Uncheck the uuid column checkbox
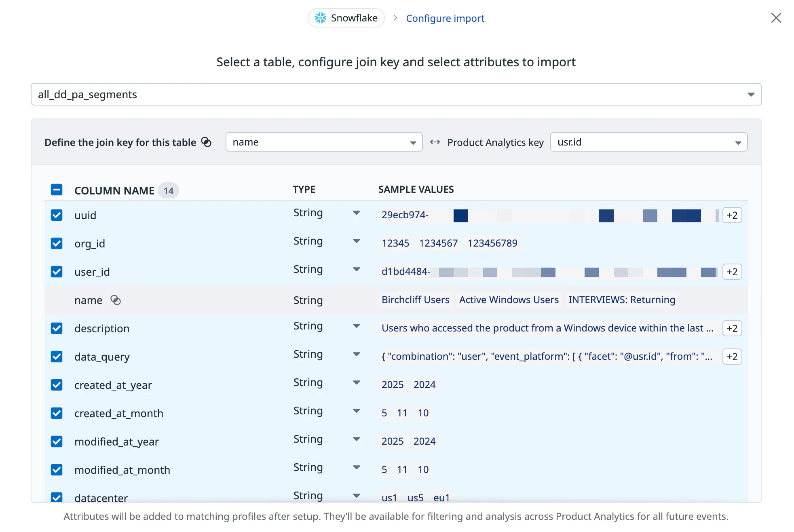The width and height of the screenshot is (794, 532). click(57, 215)
